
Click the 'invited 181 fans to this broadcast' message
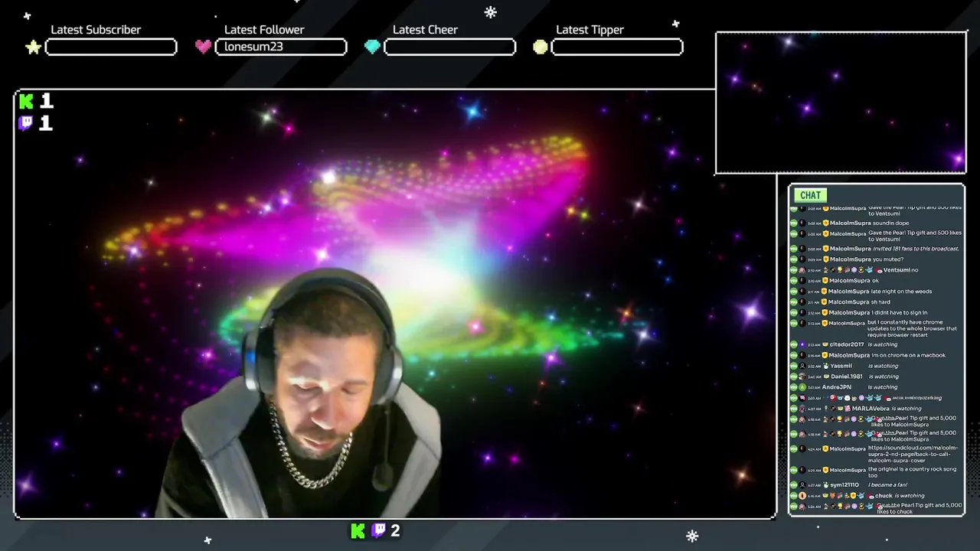pyautogui.click(x=916, y=249)
